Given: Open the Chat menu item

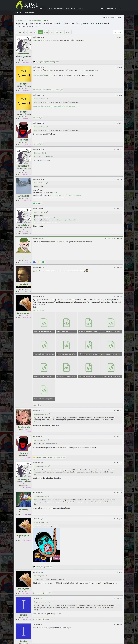Looking at the screenshot, I should (49, 8).
